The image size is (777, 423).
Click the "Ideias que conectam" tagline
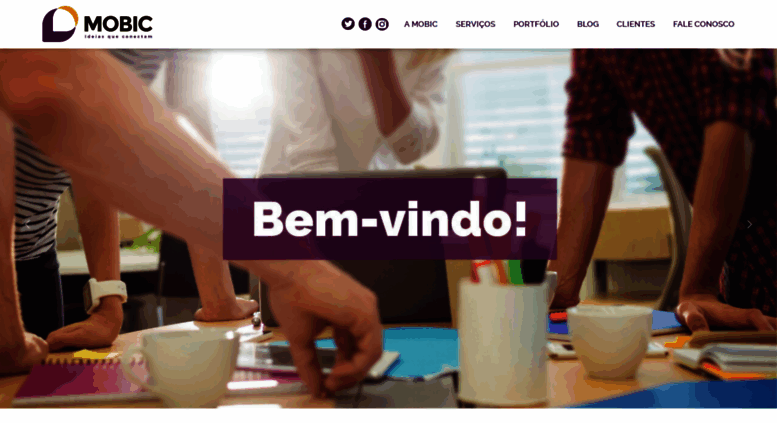coord(118,37)
